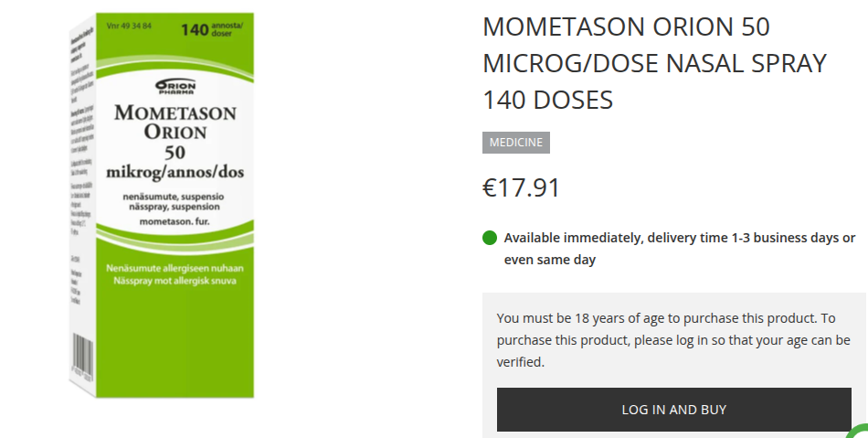Click the 18 years age verification notice
868x438 pixels.
[x=673, y=340]
